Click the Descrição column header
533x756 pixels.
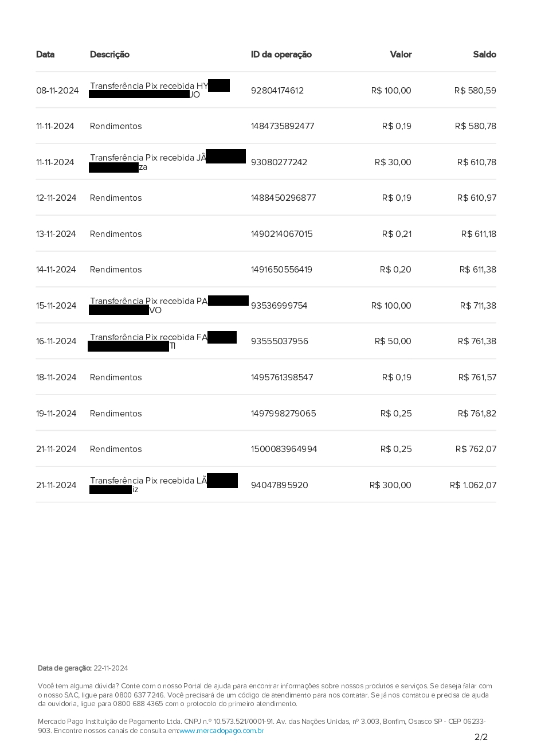[109, 54]
